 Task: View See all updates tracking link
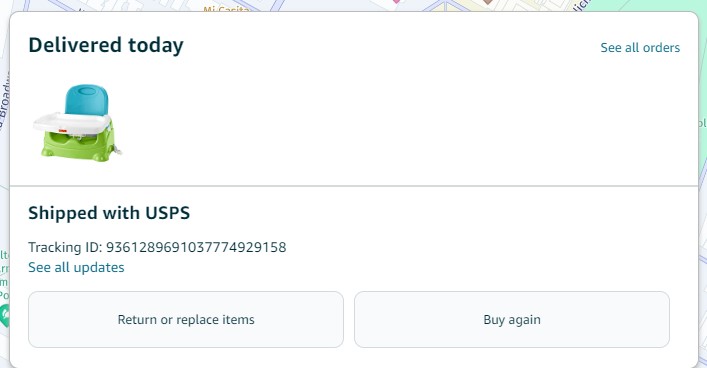76,267
